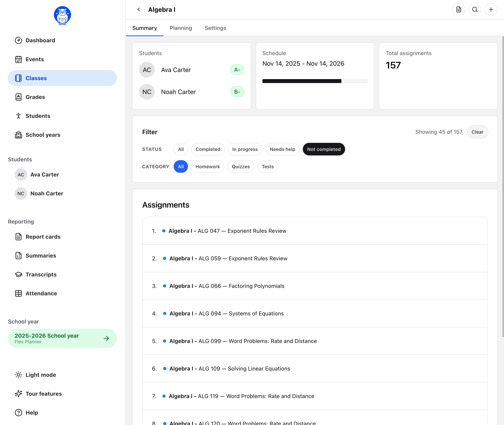Open assignment ALG 066 Factoring Polynomials
Viewport: 504px width, 425px height.
pyautogui.click(x=315, y=286)
